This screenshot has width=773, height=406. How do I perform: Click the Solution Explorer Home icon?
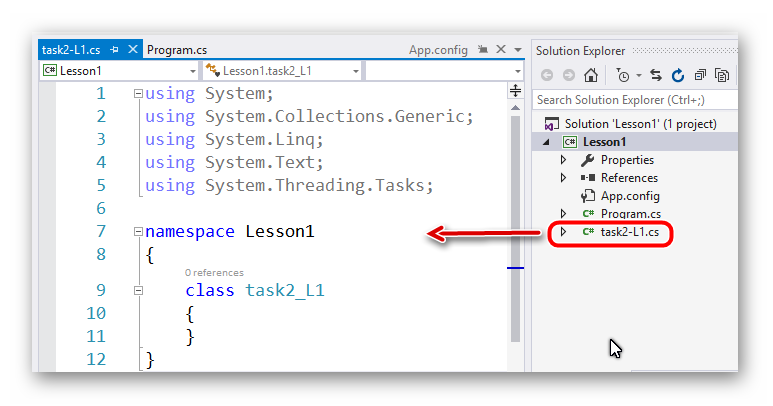(x=591, y=75)
